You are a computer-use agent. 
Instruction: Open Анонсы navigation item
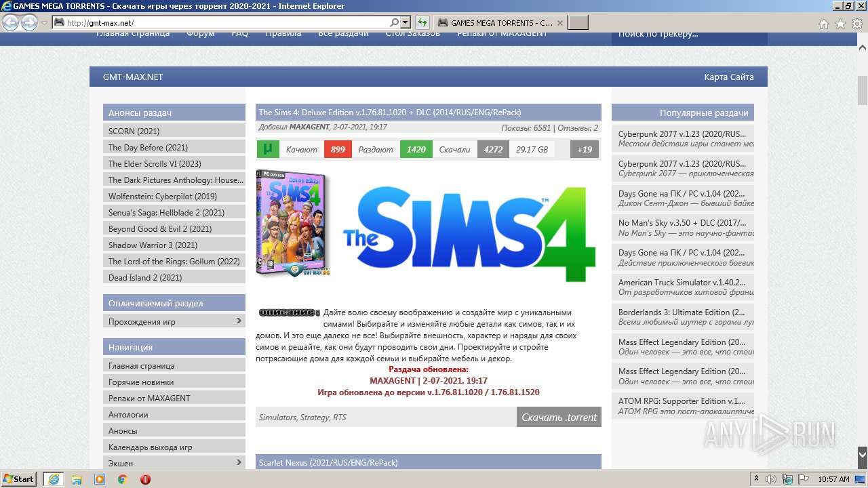[x=174, y=430]
